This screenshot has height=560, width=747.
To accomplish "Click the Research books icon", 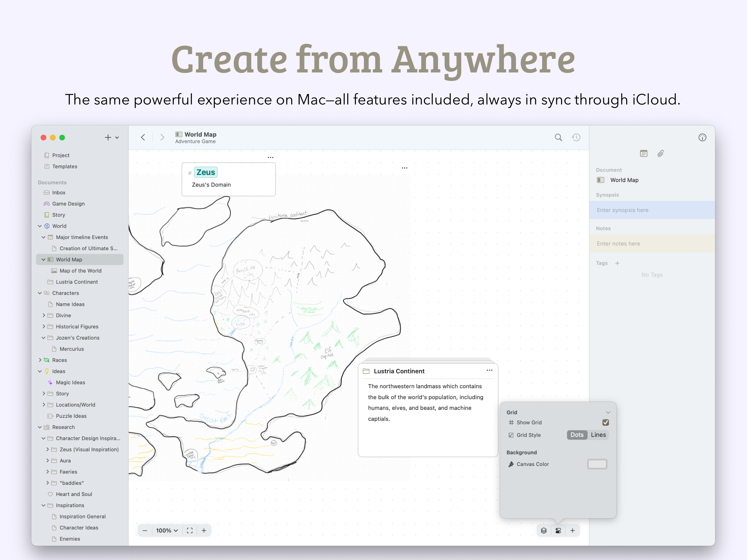I will pyautogui.click(x=46, y=427).
